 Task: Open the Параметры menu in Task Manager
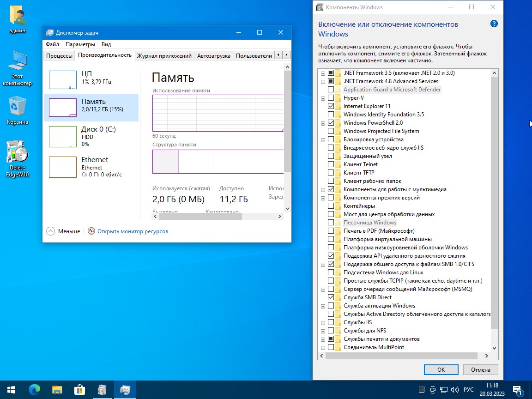pos(80,44)
